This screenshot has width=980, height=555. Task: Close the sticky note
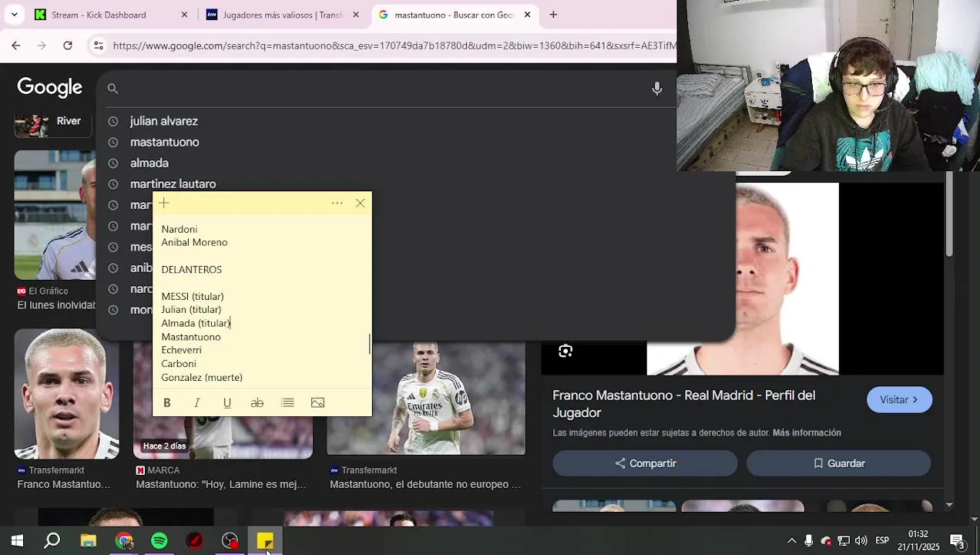click(x=360, y=203)
